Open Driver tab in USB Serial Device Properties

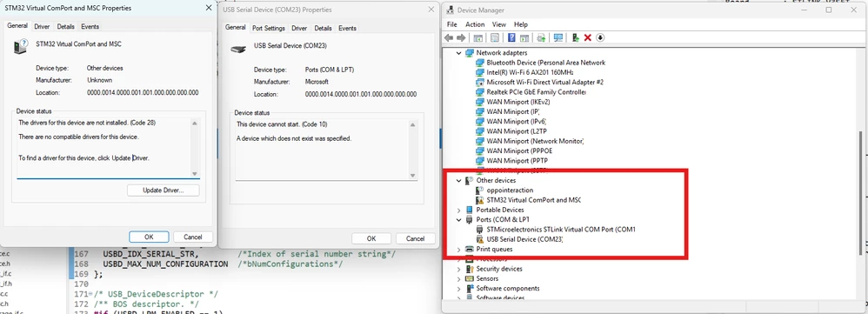tap(299, 28)
